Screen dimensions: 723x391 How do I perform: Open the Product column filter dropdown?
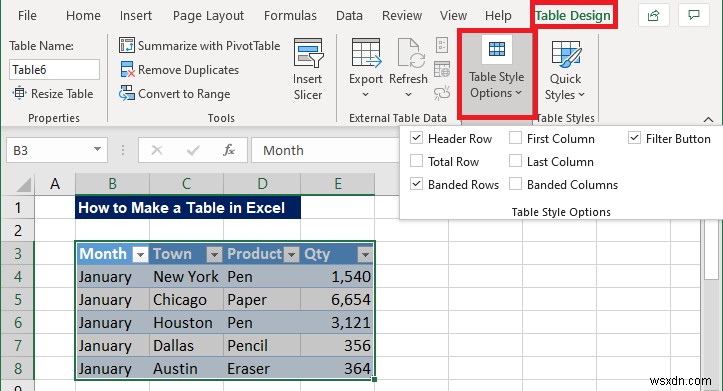[x=291, y=254]
